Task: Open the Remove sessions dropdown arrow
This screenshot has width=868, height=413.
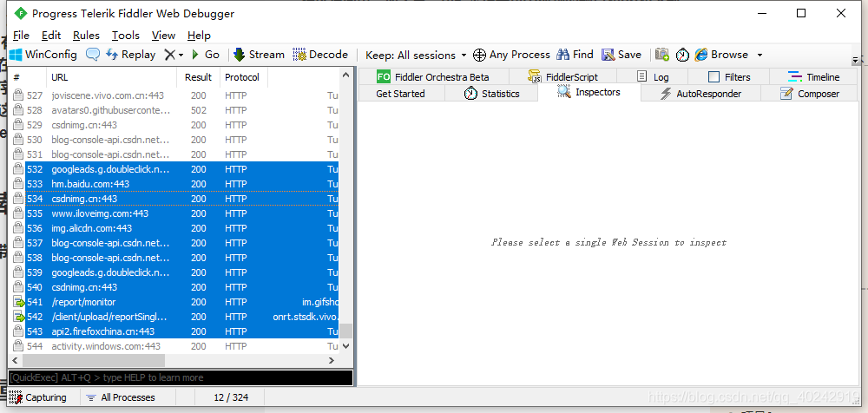Action: click(181, 56)
